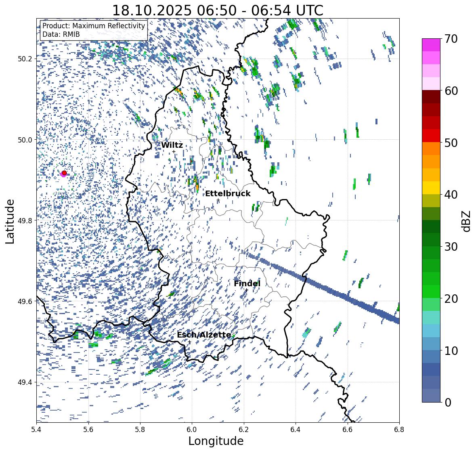Click the Ettelbruck city label
Viewport: 476px width, 451px height.
[228, 194]
